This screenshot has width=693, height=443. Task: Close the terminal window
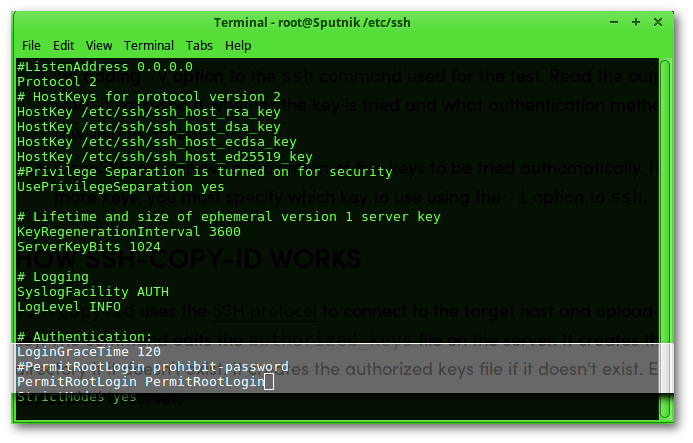[x=658, y=22]
